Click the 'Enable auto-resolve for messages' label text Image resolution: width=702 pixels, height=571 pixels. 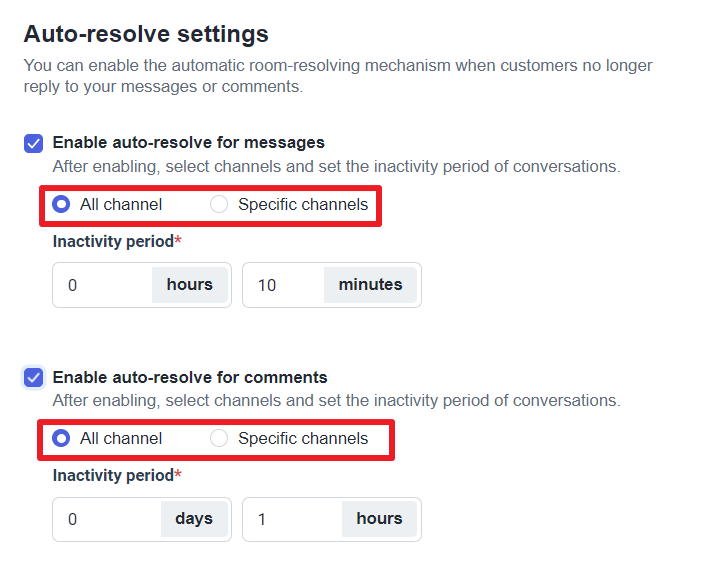pyautogui.click(x=188, y=143)
